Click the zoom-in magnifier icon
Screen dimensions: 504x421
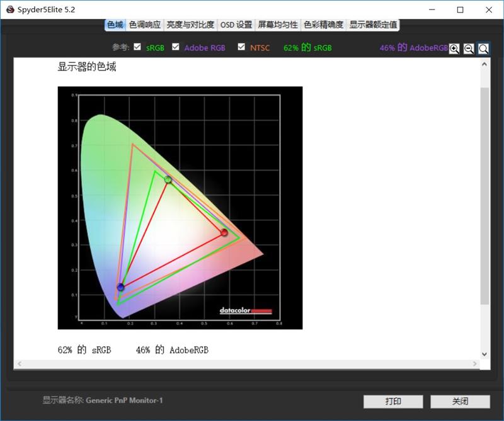454,48
